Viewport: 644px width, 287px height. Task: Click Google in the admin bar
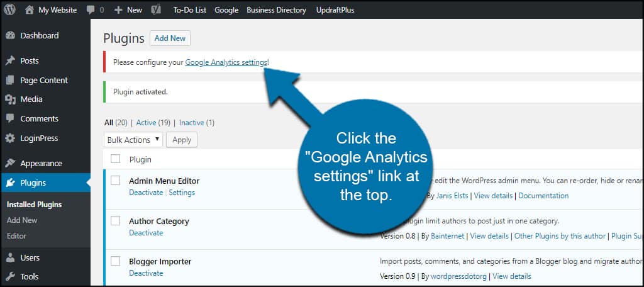pyautogui.click(x=226, y=10)
